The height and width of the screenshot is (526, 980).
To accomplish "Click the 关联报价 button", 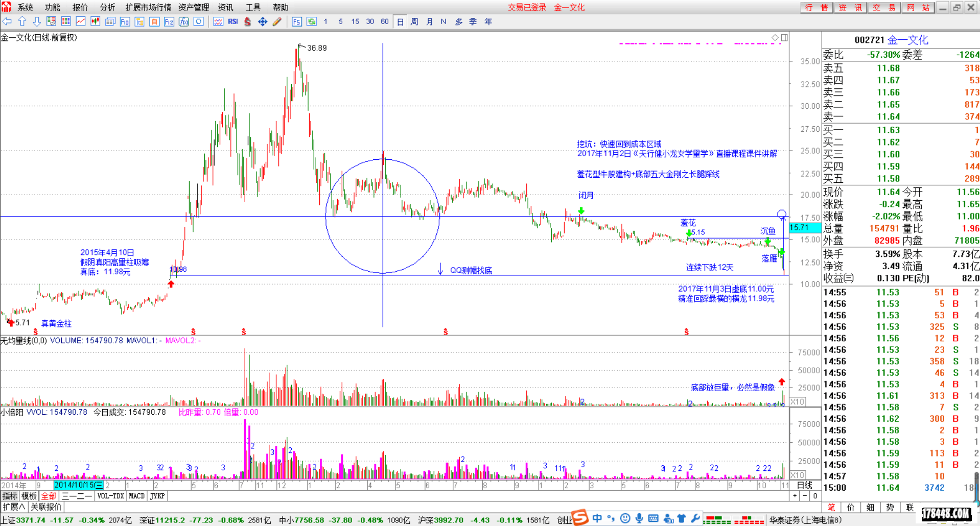I will (46, 507).
